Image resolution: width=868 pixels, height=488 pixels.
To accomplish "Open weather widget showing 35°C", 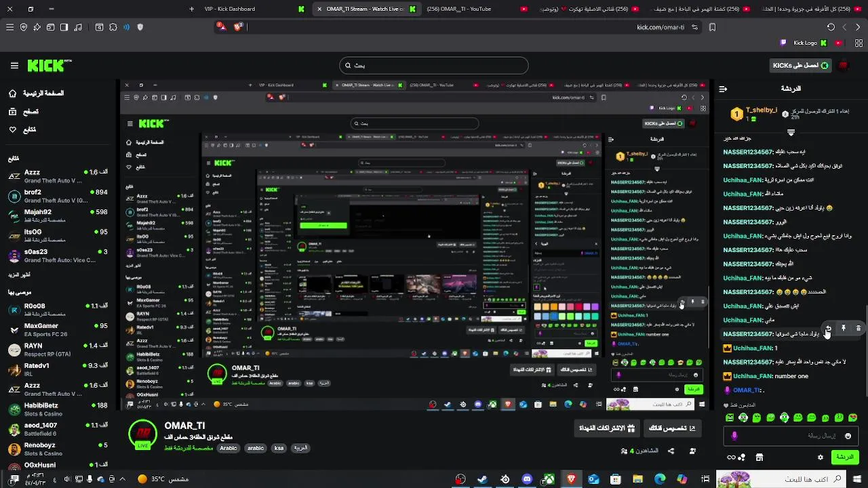I will pos(163,479).
